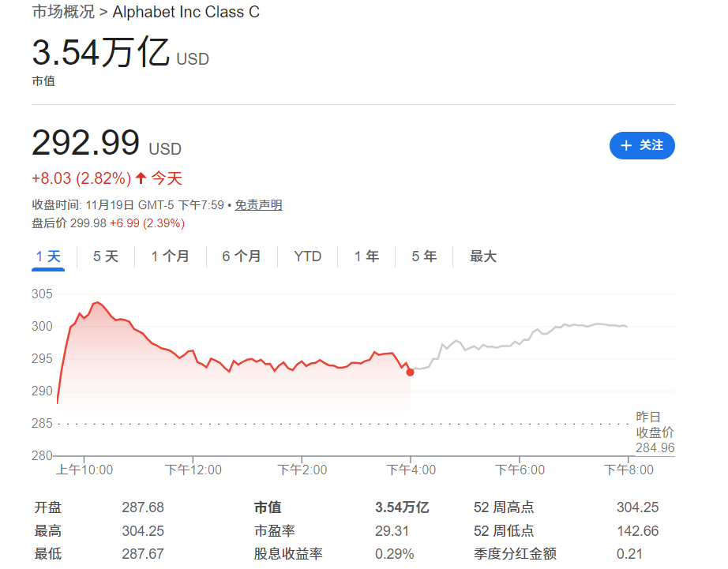Switch to the 5天 time range tab

point(104,256)
